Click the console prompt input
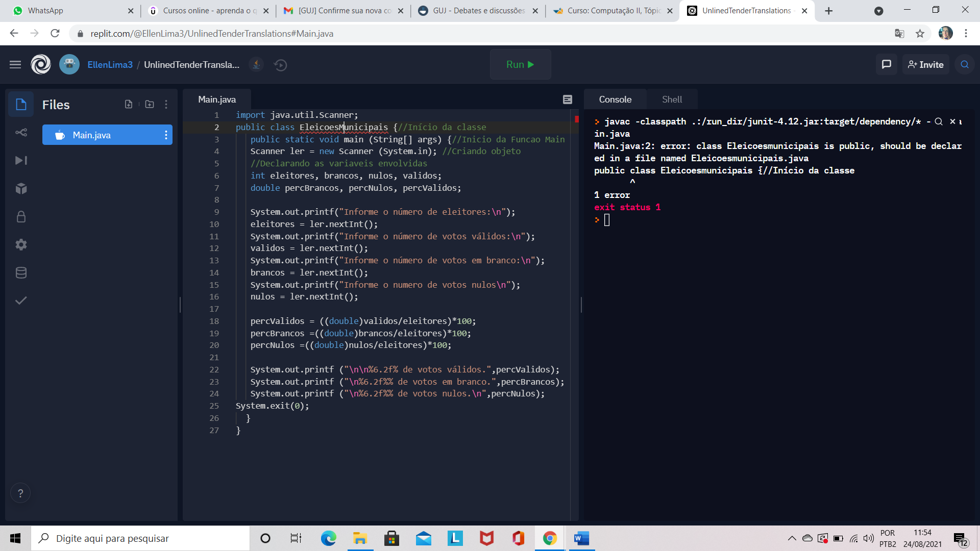 click(x=607, y=220)
